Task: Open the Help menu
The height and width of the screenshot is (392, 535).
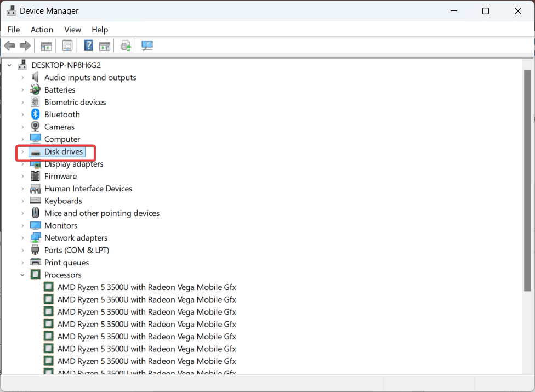Action: [x=100, y=30]
